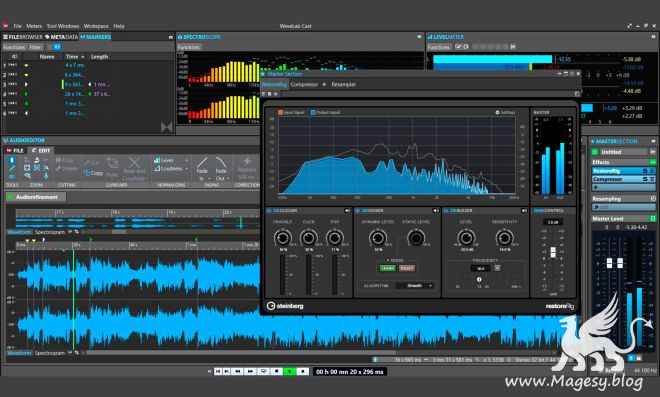Adjust the DeBuzzer Sensitivity knob
The height and width of the screenshot is (397, 660).
tap(504, 238)
